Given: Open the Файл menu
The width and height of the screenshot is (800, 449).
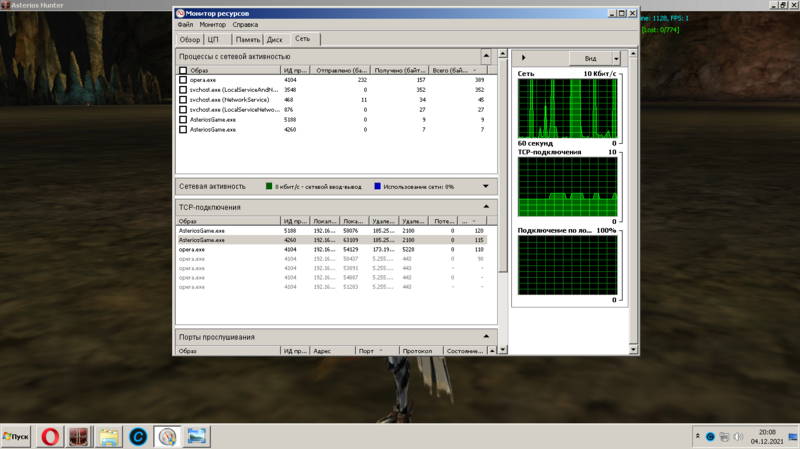Looking at the screenshot, I should tap(185, 24).
